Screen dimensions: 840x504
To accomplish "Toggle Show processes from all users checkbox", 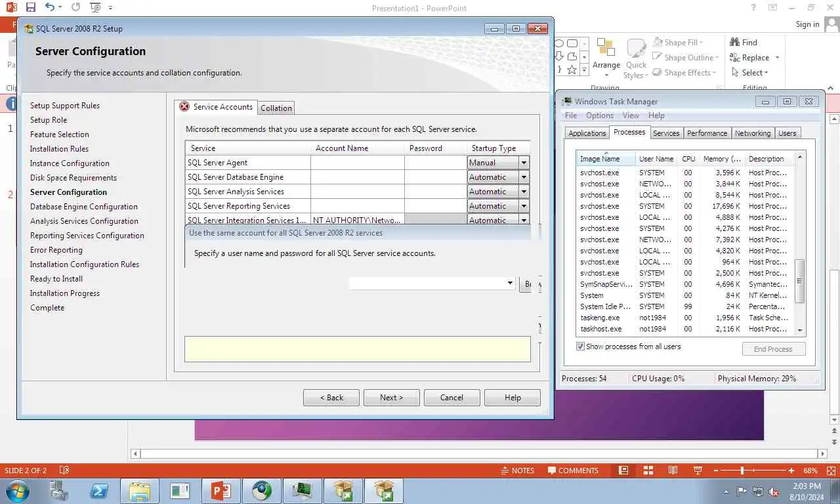I will pos(580,346).
